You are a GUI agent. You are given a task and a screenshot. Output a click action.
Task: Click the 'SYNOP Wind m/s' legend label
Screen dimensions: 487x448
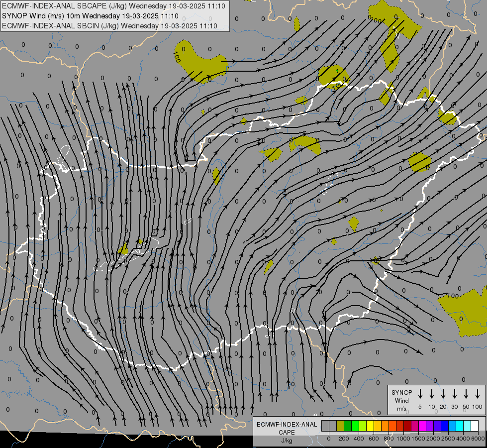click(x=401, y=400)
